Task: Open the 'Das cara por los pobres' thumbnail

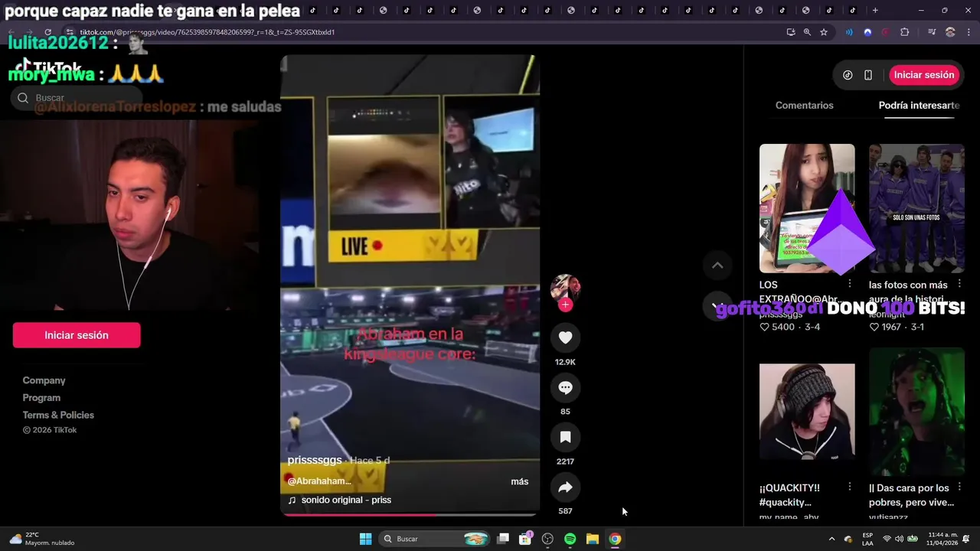Action: point(916,412)
